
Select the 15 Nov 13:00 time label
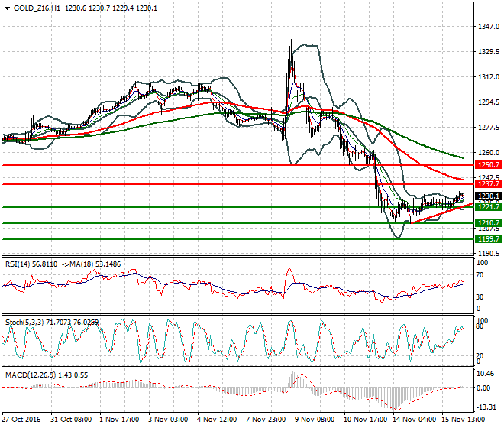click(x=463, y=420)
